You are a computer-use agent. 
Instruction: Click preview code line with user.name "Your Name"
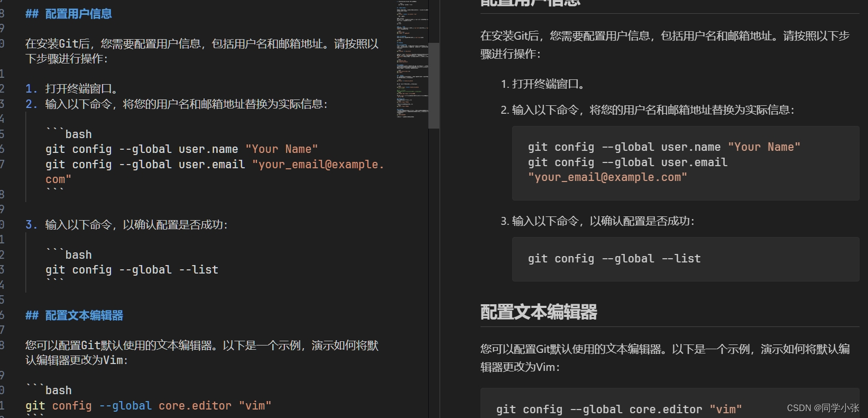664,147
